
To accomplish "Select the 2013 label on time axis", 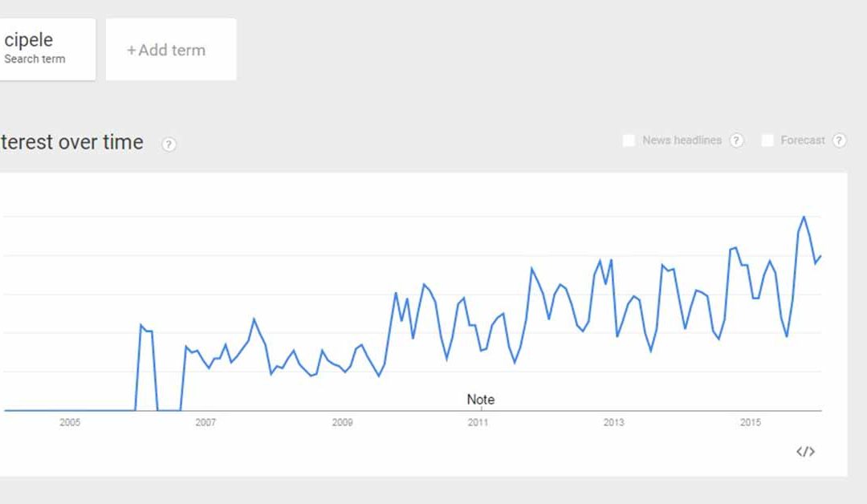I will [614, 423].
